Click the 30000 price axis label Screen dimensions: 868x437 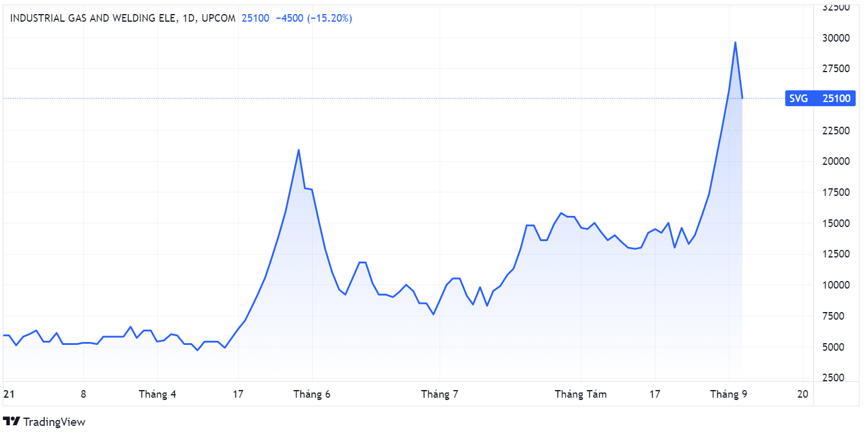coord(837,38)
